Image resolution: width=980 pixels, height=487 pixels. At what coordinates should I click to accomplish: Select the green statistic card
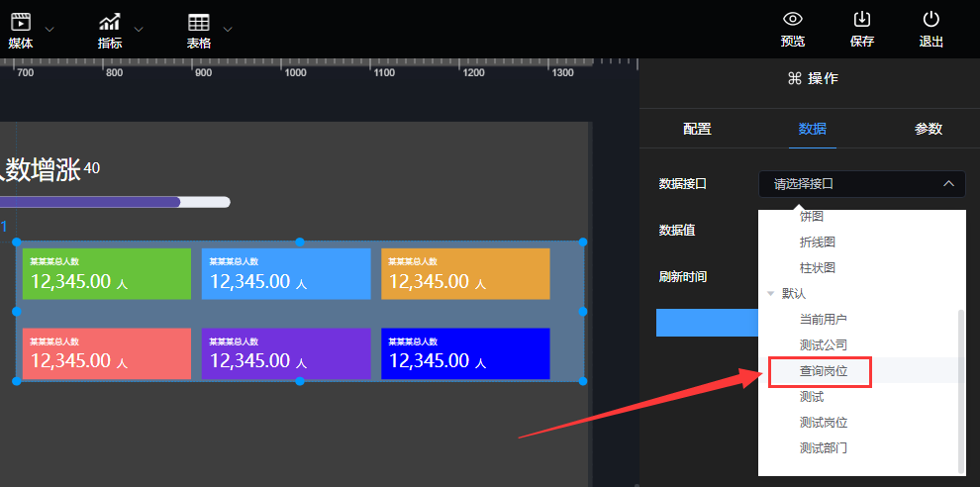point(107,274)
